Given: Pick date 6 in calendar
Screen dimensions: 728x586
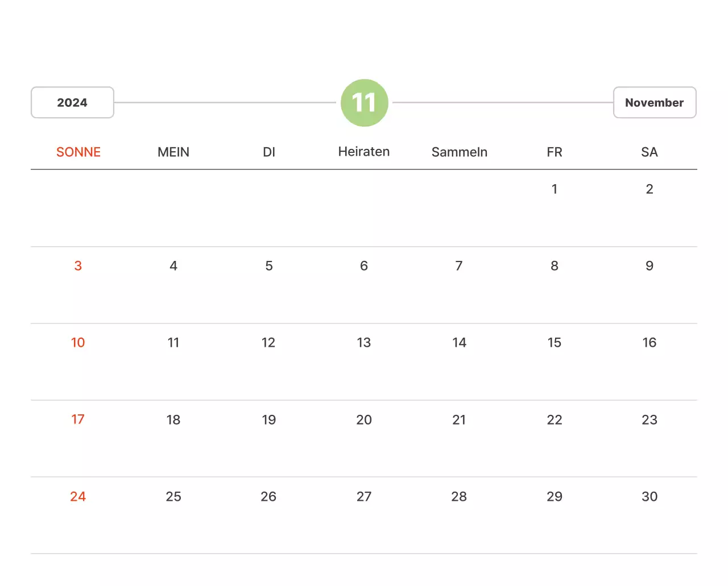Looking at the screenshot, I should click(x=364, y=266).
